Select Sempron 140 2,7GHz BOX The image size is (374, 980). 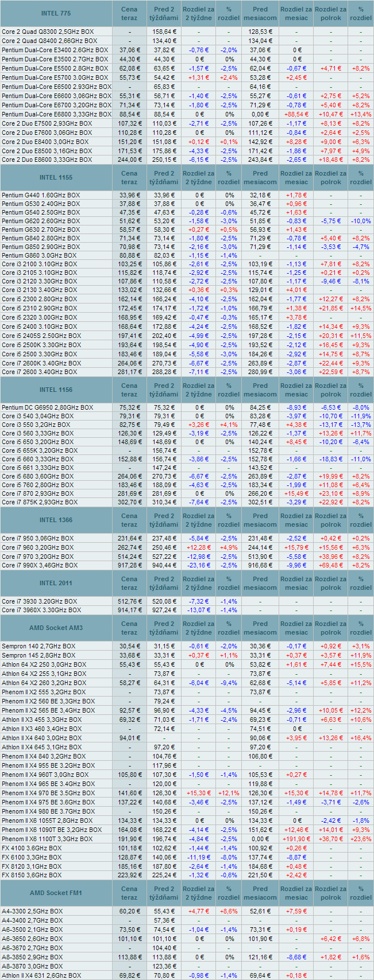pyautogui.click(x=37, y=646)
